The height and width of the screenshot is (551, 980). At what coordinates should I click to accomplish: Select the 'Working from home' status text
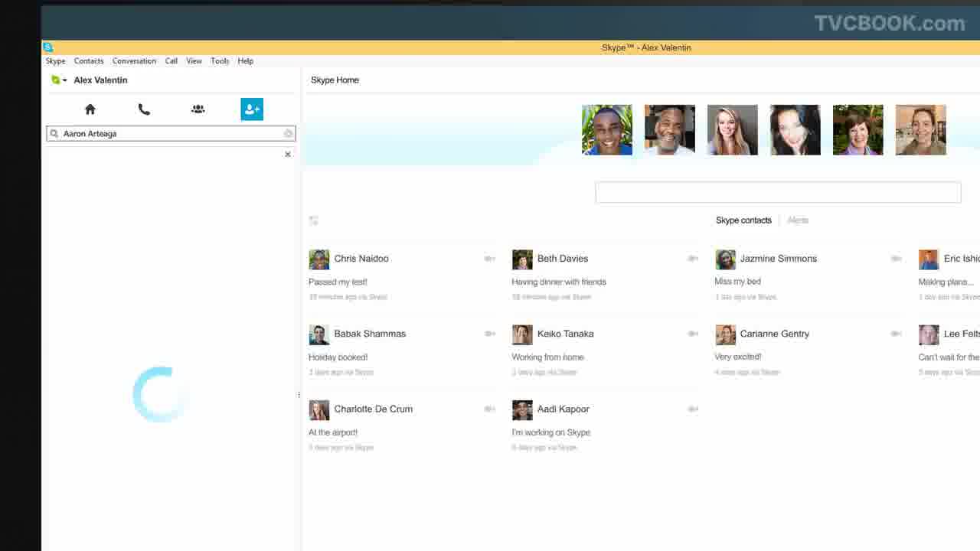547,357
